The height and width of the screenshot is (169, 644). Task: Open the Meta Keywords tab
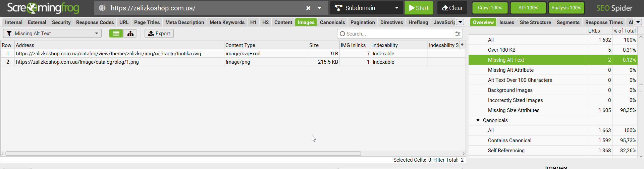click(227, 22)
